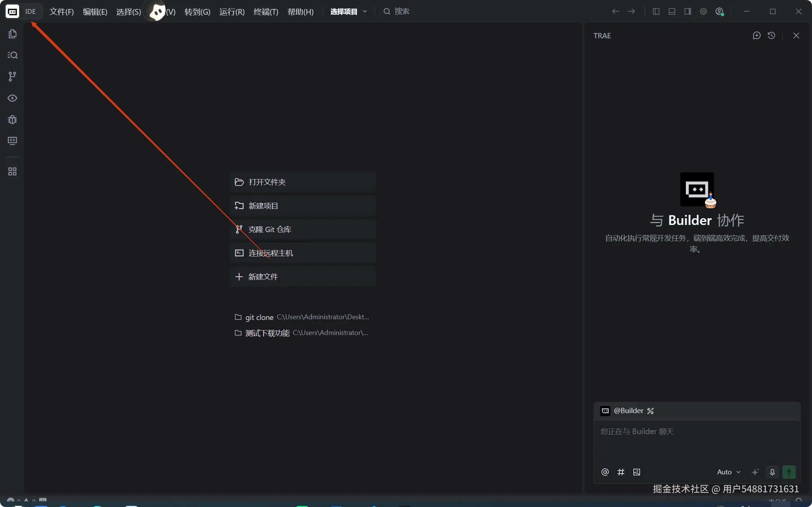
Task: Toggle the bottom panel layout
Action: pyautogui.click(x=672, y=11)
